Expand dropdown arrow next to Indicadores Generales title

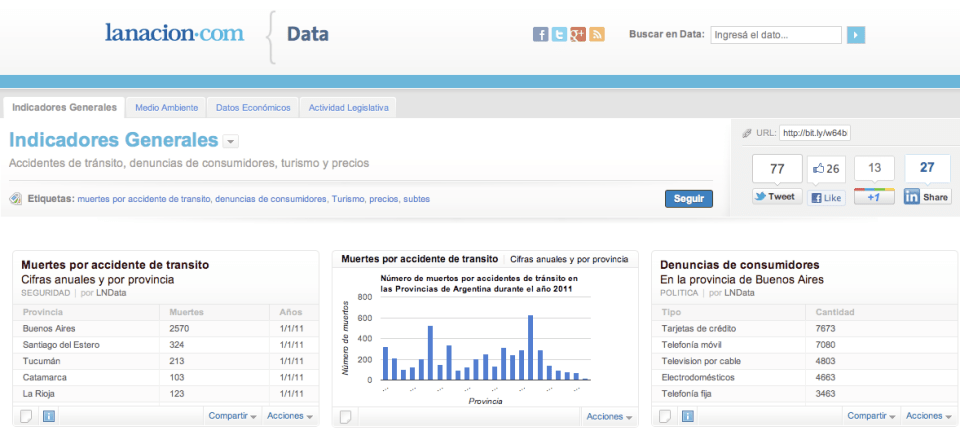230,142
